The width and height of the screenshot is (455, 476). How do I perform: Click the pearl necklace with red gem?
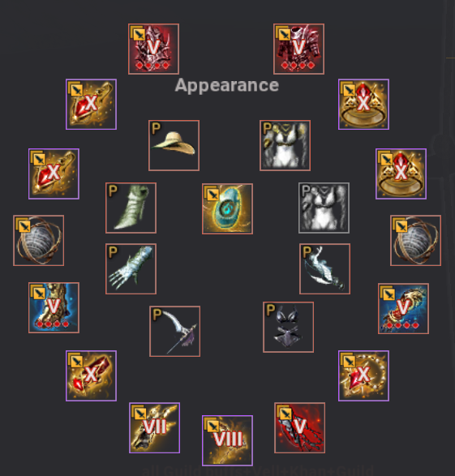363,375
